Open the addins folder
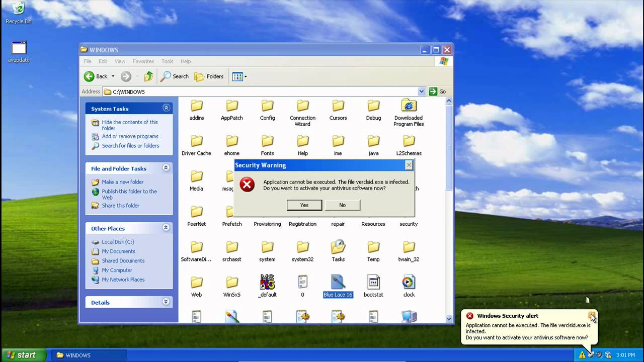Screen dimensions: 644x362 click(x=197, y=110)
